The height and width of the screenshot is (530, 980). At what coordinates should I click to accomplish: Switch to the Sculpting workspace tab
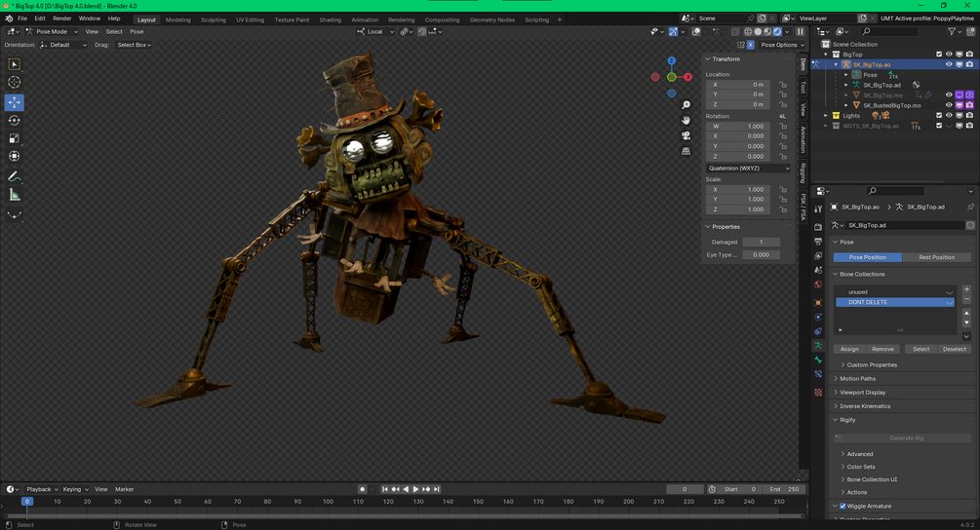(213, 19)
